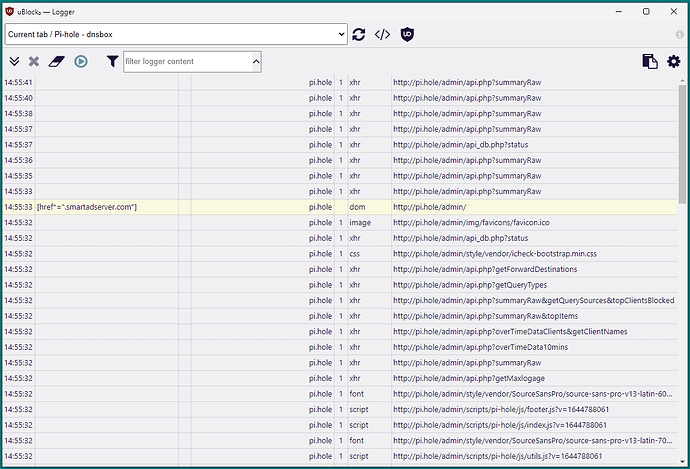Image resolution: width=690 pixels, height=469 pixels.
Task: Maximize the uBlock Logger window
Action: click(646, 11)
